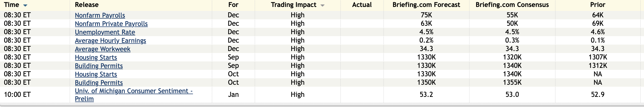Open the Nonfarm Private Payrolls link

111,24
